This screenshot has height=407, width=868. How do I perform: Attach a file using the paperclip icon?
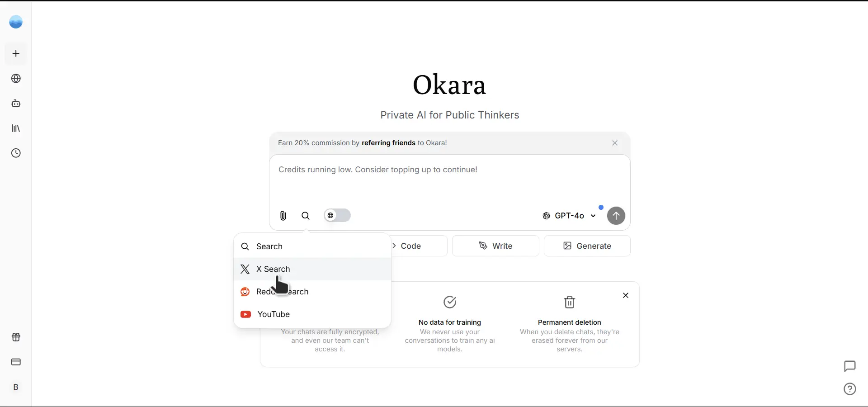[x=283, y=216]
